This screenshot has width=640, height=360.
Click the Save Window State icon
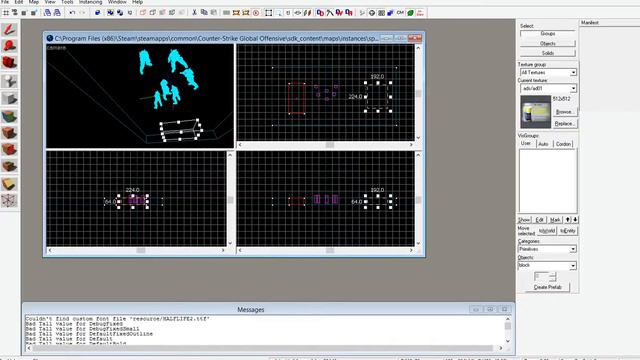(57, 13)
